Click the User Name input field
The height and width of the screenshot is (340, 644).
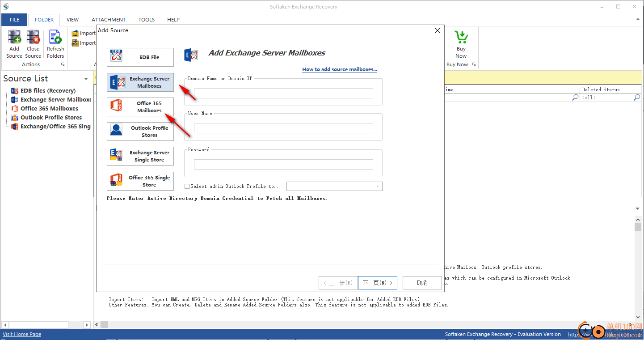click(x=283, y=128)
